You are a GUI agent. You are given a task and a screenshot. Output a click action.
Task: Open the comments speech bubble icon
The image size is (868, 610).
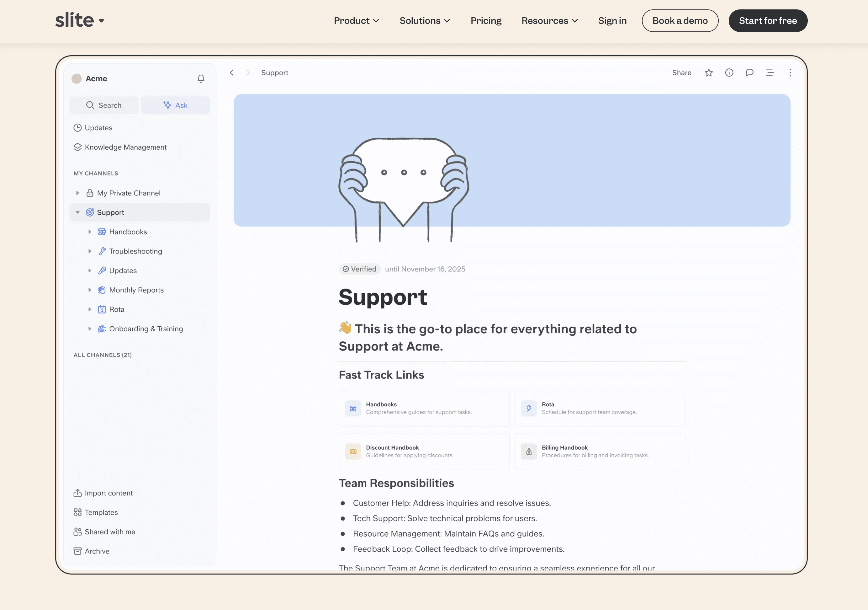[x=750, y=72]
